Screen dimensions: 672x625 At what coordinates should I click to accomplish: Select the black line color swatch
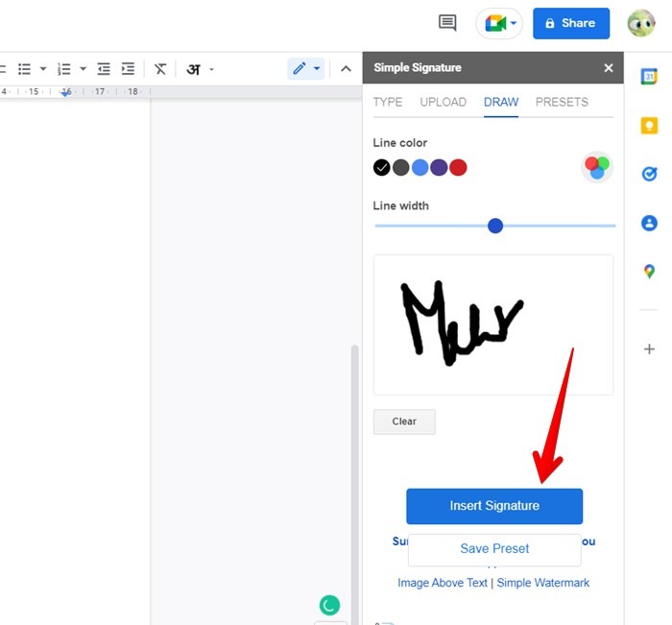point(381,168)
